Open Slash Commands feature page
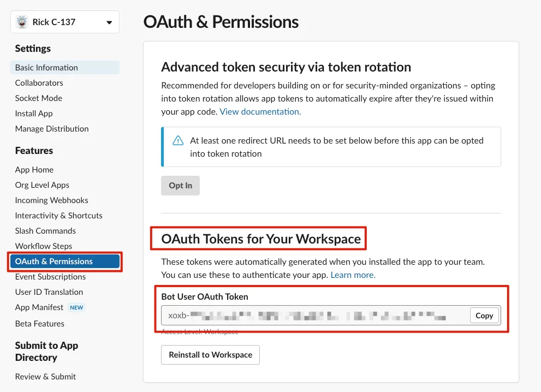541x392 pixels. click(45, 231)
